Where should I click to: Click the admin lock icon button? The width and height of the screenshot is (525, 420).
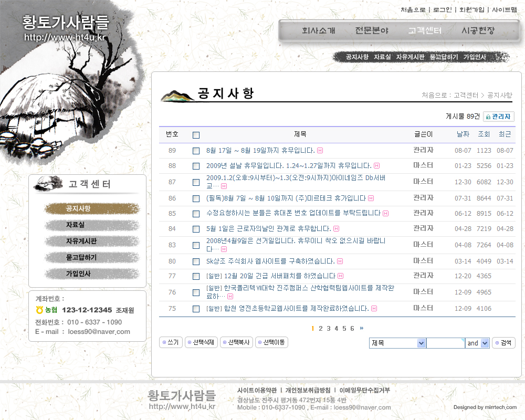(498, 117)
